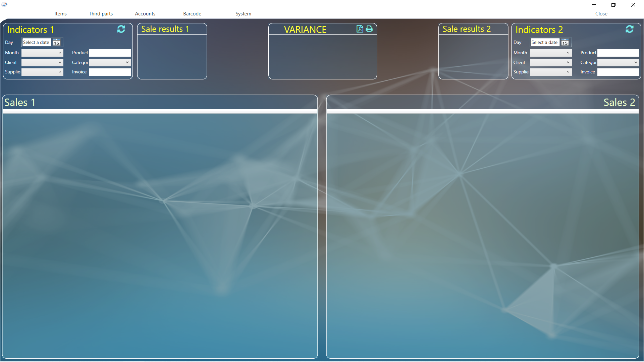Open the Items menu
644x362 pixels.
60,14
